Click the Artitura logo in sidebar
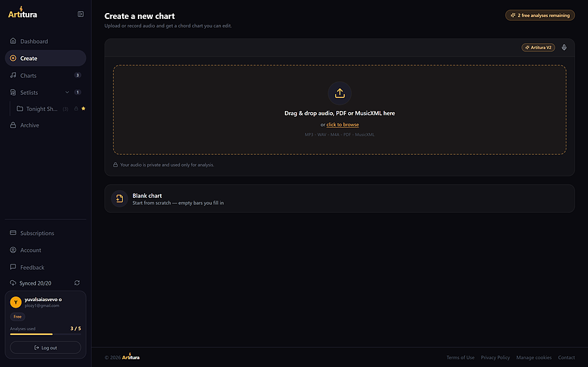 (22, 13)
